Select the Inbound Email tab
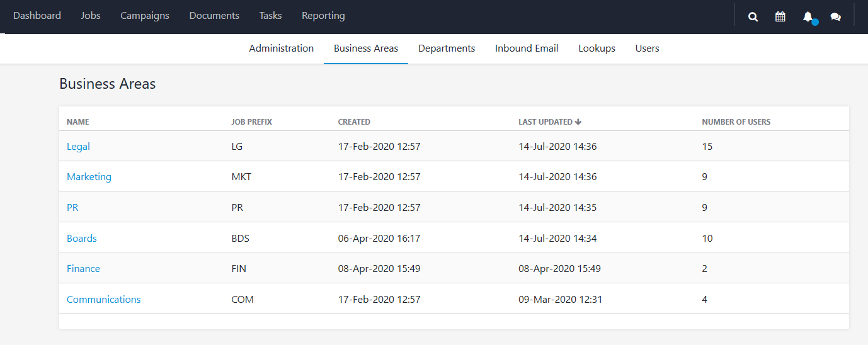868x345 pixels. (527, 48)
